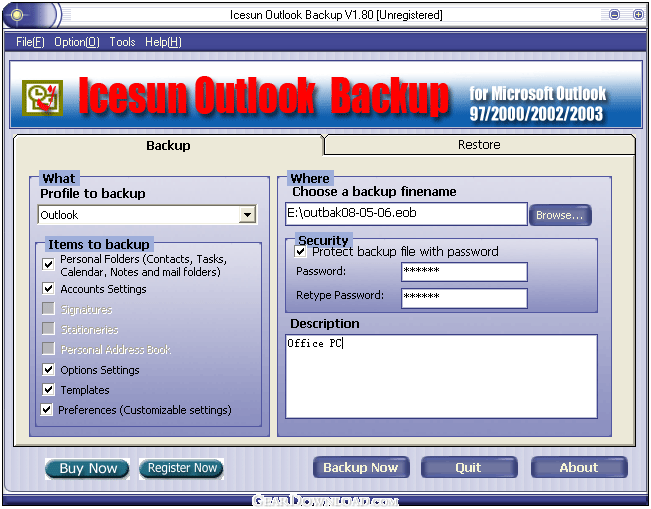651x509 pixels.
Task: Click the disabled Signatures checkbox
Action: pos(48,308)
